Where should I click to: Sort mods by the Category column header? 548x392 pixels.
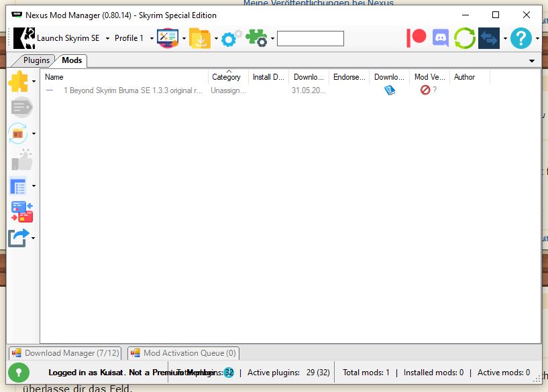coord(227,77)
